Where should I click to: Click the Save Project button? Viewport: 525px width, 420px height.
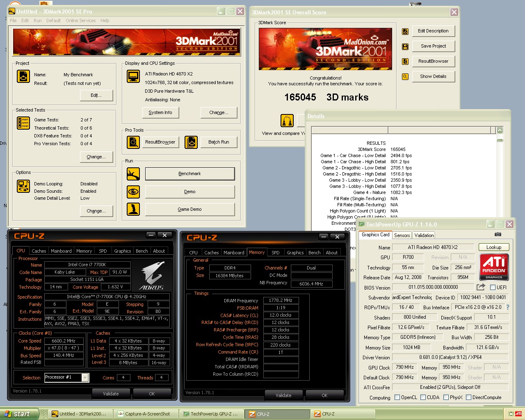(433, 46)
